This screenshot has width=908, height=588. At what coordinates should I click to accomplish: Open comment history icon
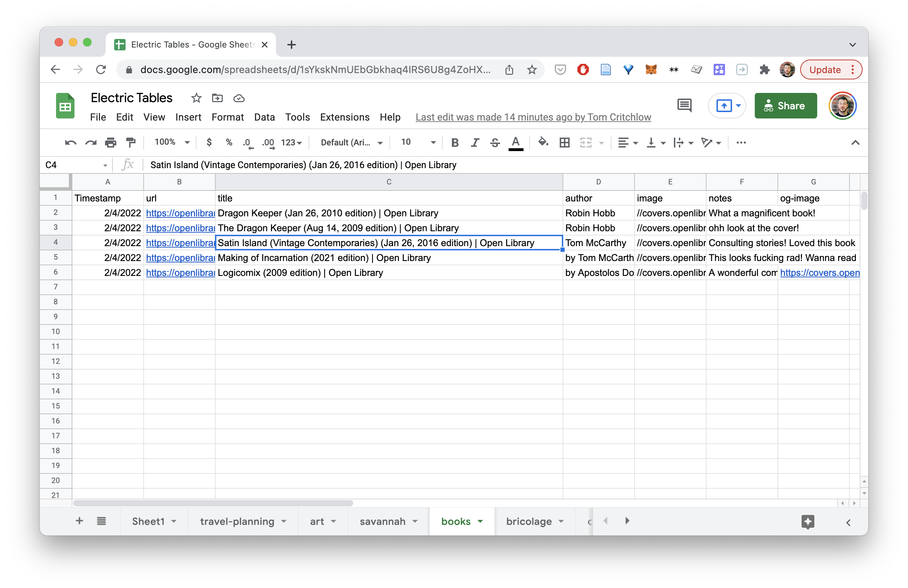pyautogui.click(x=685, y=105)
